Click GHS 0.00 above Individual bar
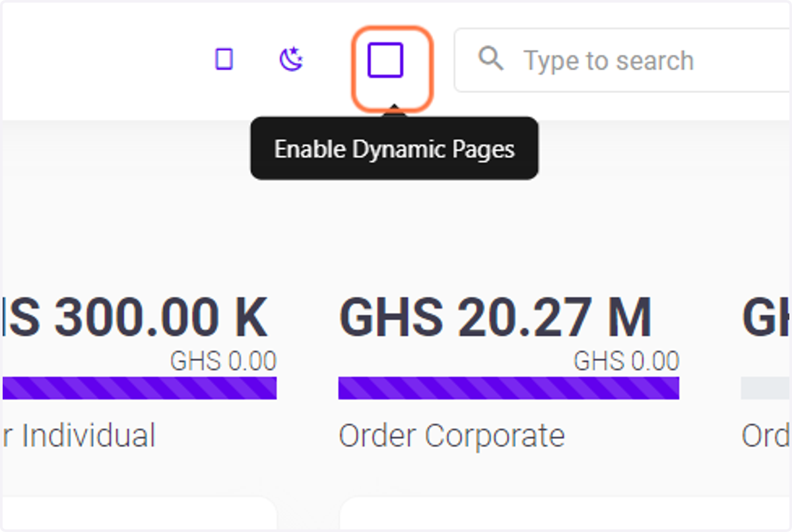 pos(223,361)
